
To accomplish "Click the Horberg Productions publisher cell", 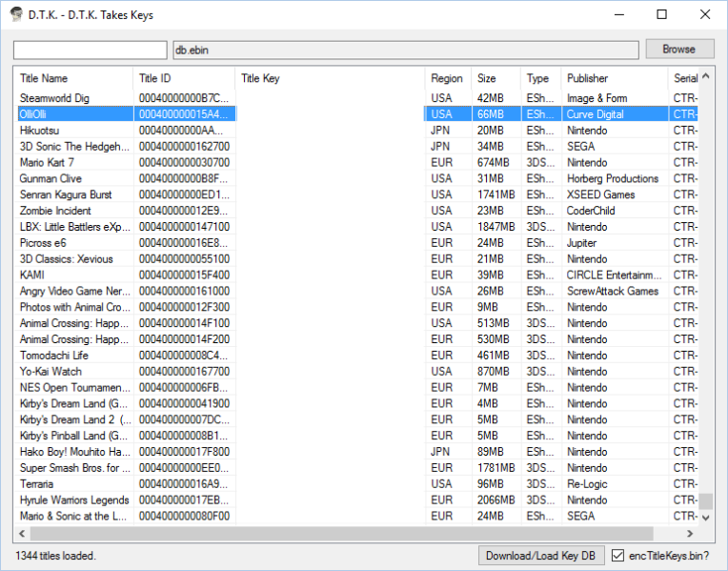I will click(x=613, y=179).
